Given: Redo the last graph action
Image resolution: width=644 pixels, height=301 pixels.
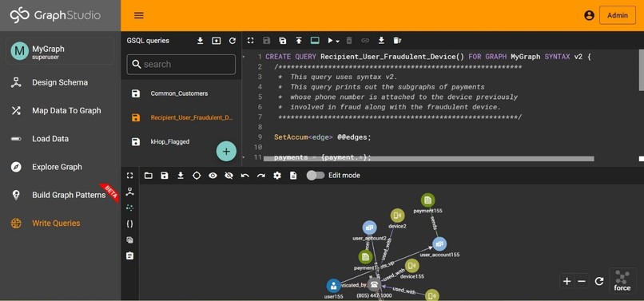Looking at the screenshot, I should (260, 176).
